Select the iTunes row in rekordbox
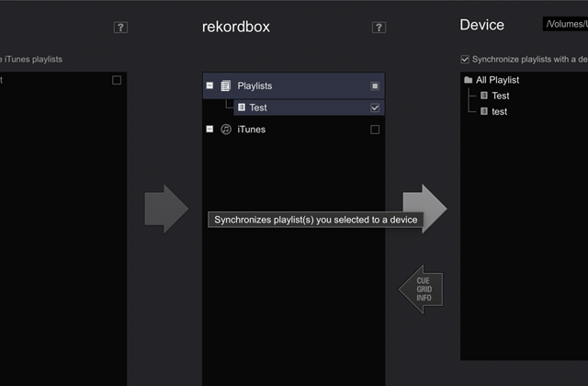Image resolution: width=588 pixels, height=386 pixels. pos(294,130)
